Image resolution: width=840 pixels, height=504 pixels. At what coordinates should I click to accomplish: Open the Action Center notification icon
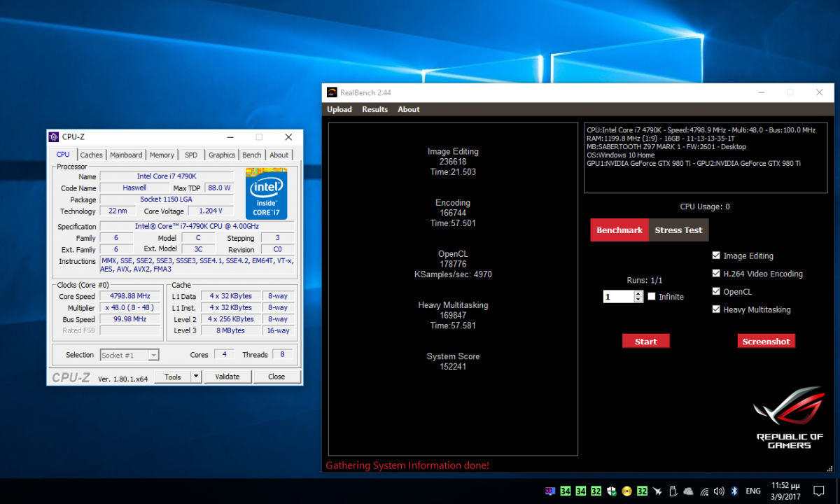click(x=818, y=491)
